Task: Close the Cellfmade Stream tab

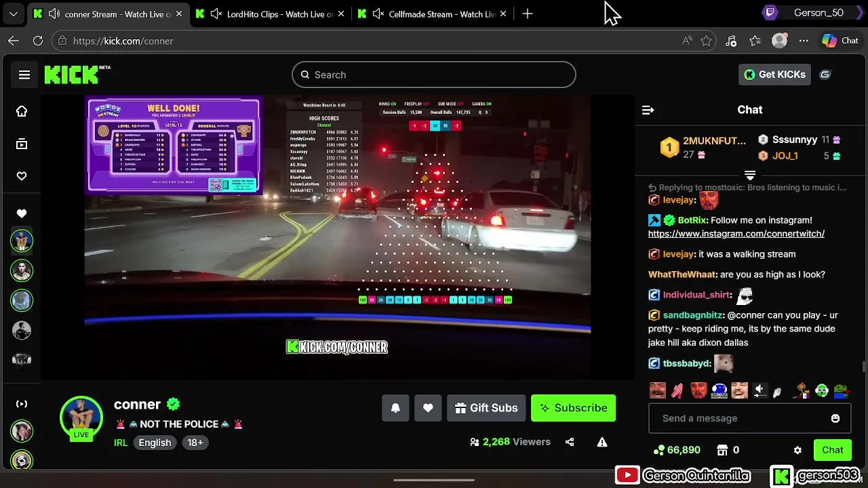Action: coord(503,14)
